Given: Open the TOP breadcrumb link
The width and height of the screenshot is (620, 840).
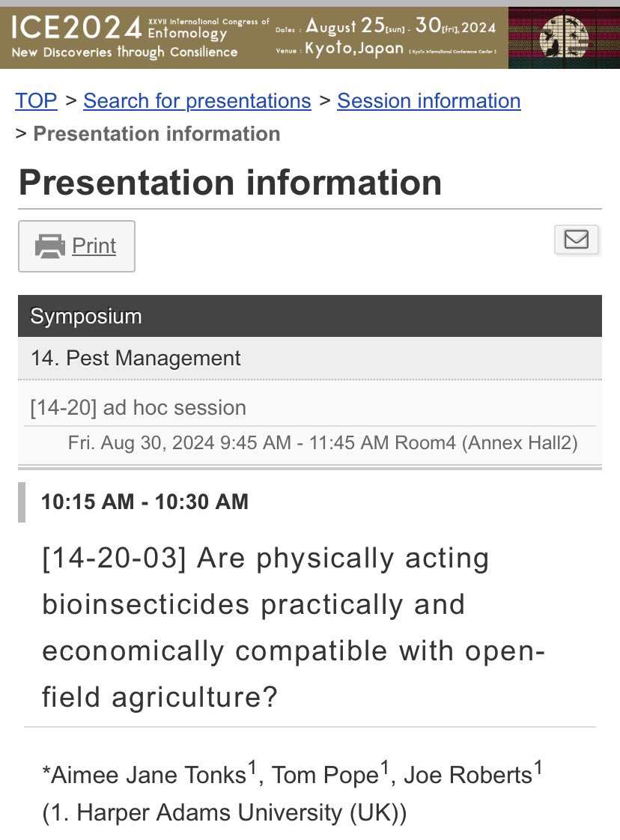Looking at the screenshot, I should tap(36, 101).
